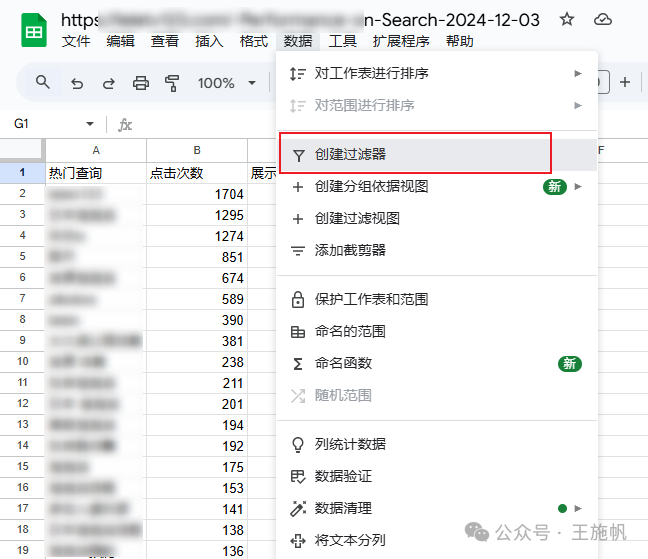
Task: Check the cloud save status icon
Action: coord(603,19)
